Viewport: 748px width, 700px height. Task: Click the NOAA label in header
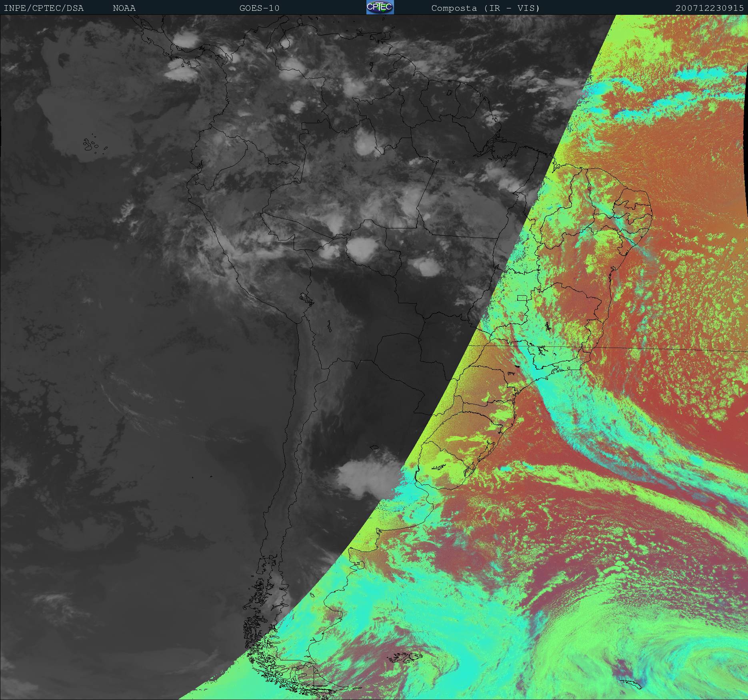pyautogui.click(x=124, y=8)
